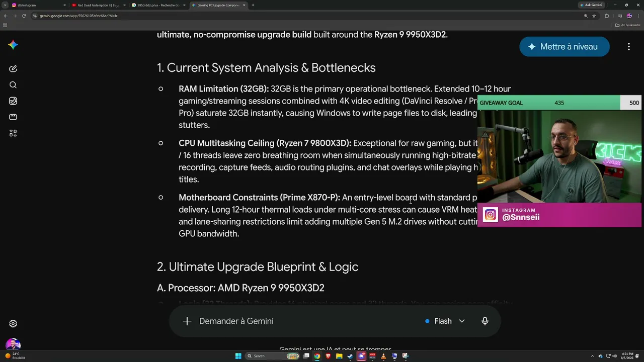Close the 9950x3d2 price tab

pos(184,5)
